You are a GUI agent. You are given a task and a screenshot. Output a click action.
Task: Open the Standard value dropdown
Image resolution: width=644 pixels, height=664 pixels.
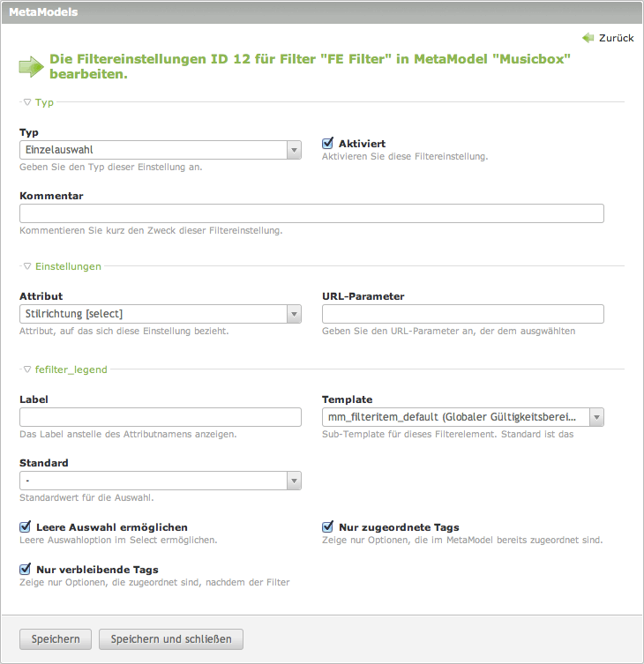[161, 481]
